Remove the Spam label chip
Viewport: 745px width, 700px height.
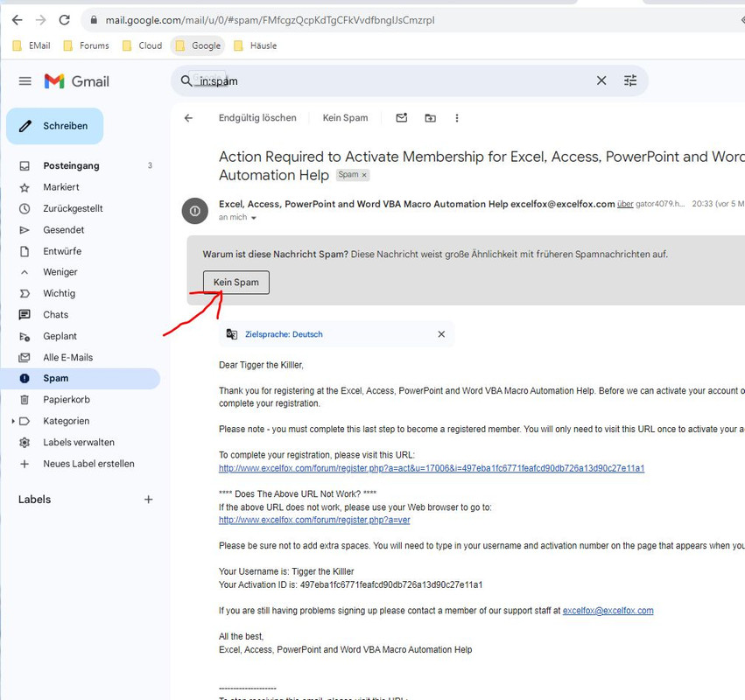coord(364,175)
